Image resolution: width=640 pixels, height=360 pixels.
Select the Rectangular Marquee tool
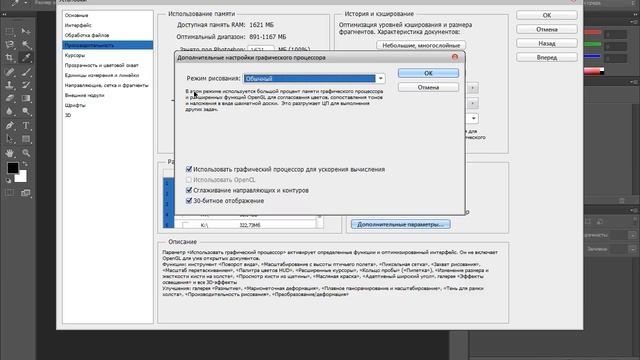pyautogui.click(x=9, y=31)
